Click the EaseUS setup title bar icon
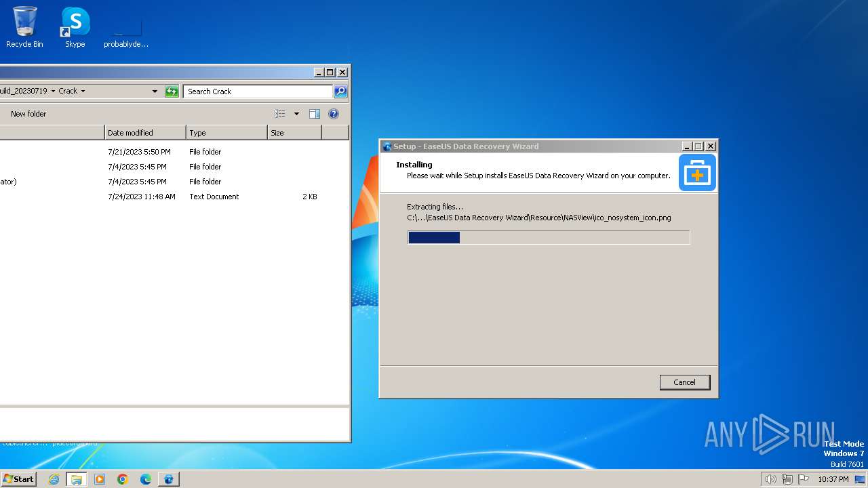868x488 pixels. tap(387, 146)
